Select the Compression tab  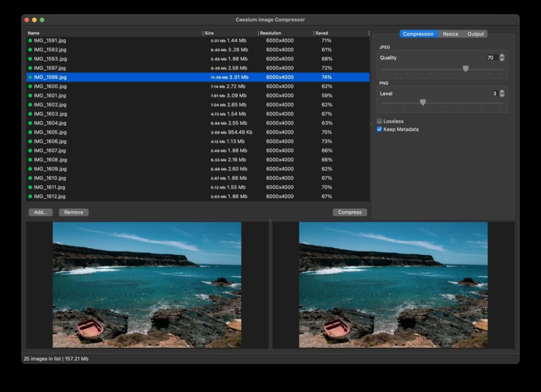418,34
